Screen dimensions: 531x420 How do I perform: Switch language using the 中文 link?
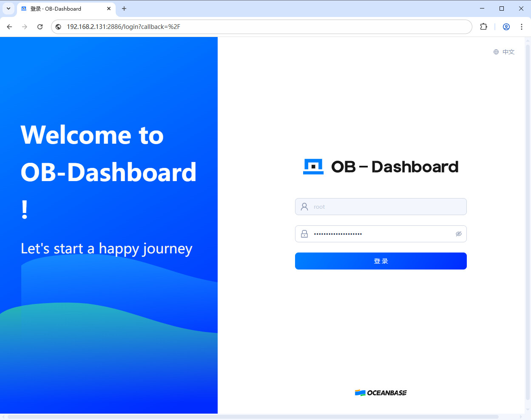point(508,52)
